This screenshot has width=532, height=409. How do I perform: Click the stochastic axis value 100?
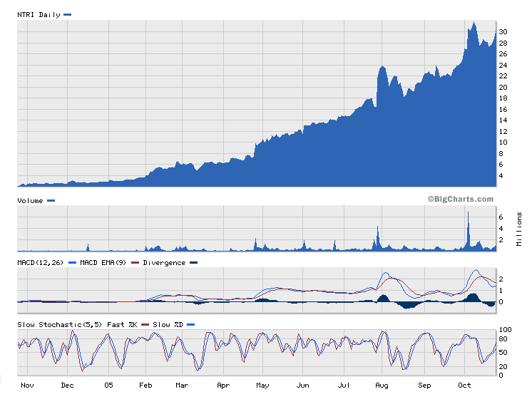click(x=505, y=330)
